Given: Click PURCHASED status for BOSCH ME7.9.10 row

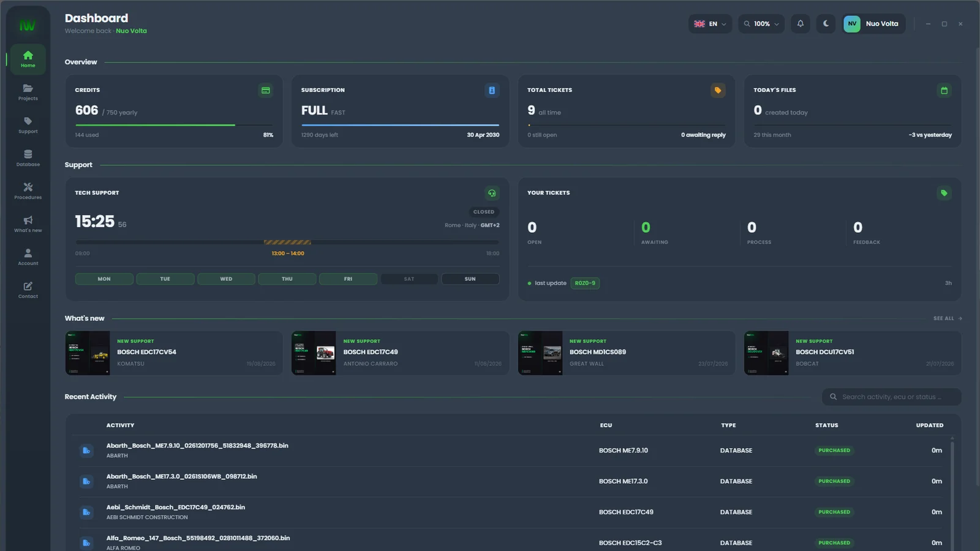Looking at the screenshot, I should click(834, 451).
